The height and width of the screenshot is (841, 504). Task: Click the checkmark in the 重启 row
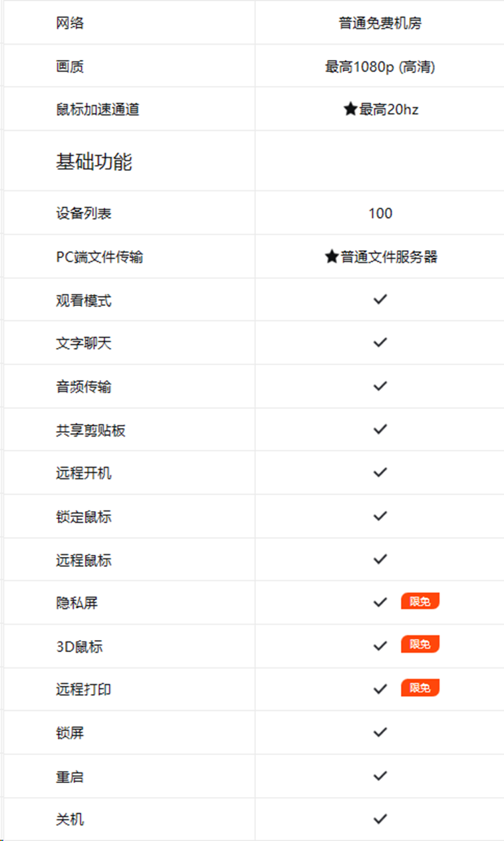click(x=380, y=775)
